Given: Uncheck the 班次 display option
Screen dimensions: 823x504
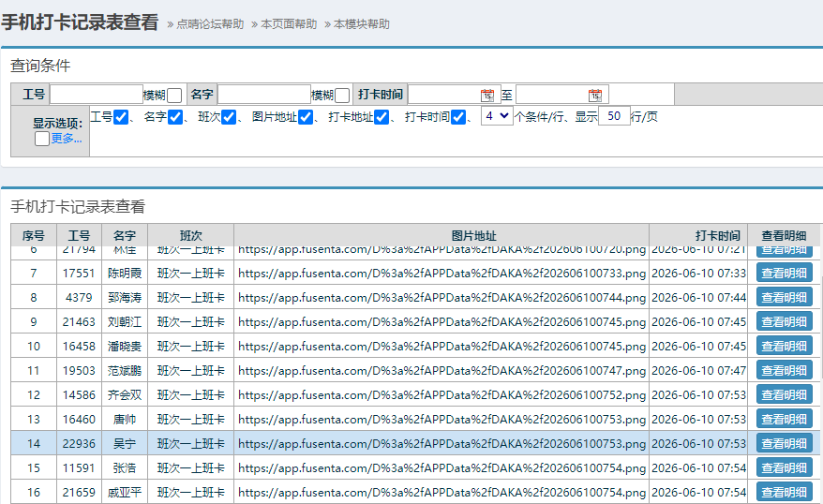Looking at the screenshot, I should click(229, 117).
